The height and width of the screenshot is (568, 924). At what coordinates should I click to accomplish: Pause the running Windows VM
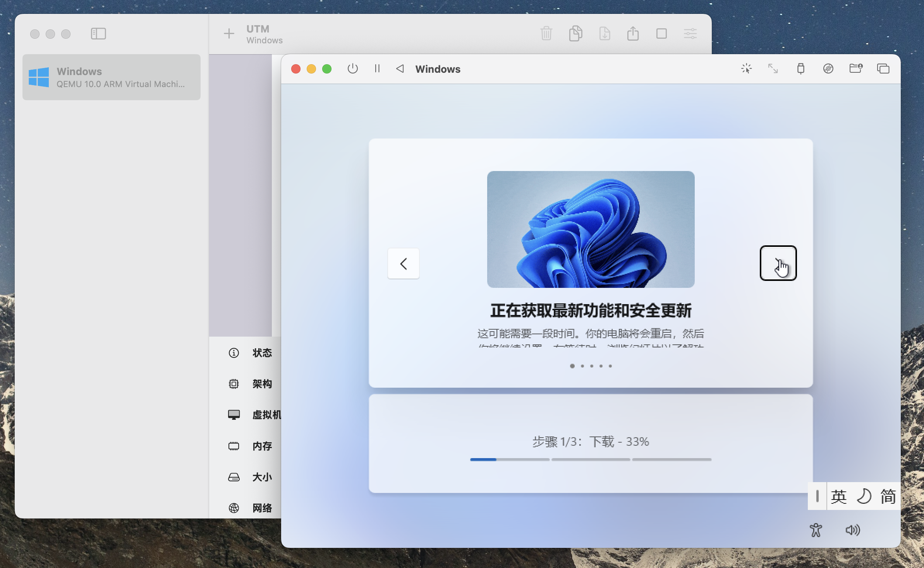coord(377,69)
